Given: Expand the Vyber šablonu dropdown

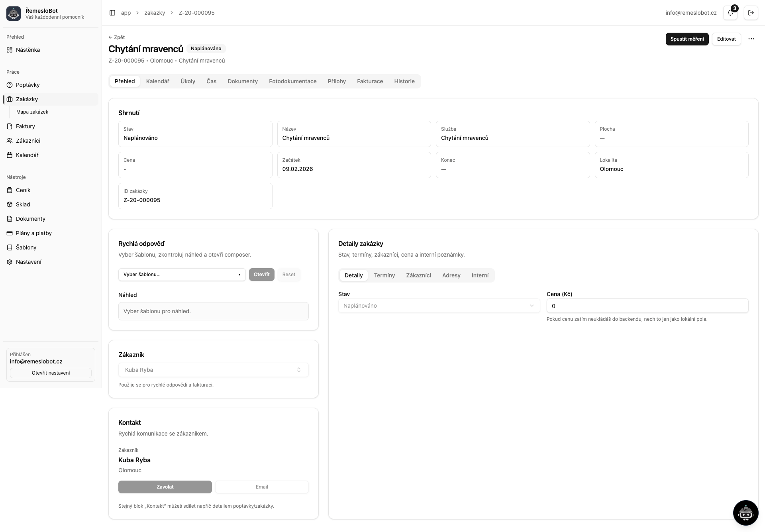Looking at the screenshot, I should point(182,275).
